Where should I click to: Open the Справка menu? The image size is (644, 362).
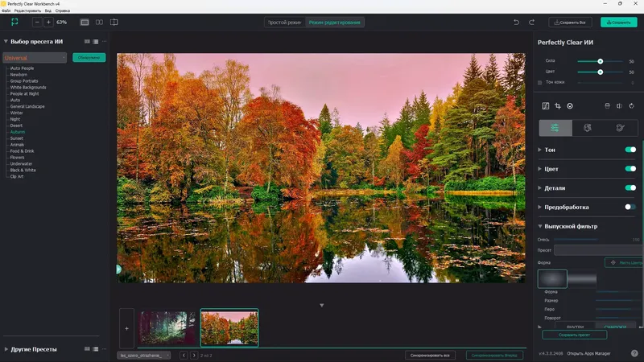63,10
